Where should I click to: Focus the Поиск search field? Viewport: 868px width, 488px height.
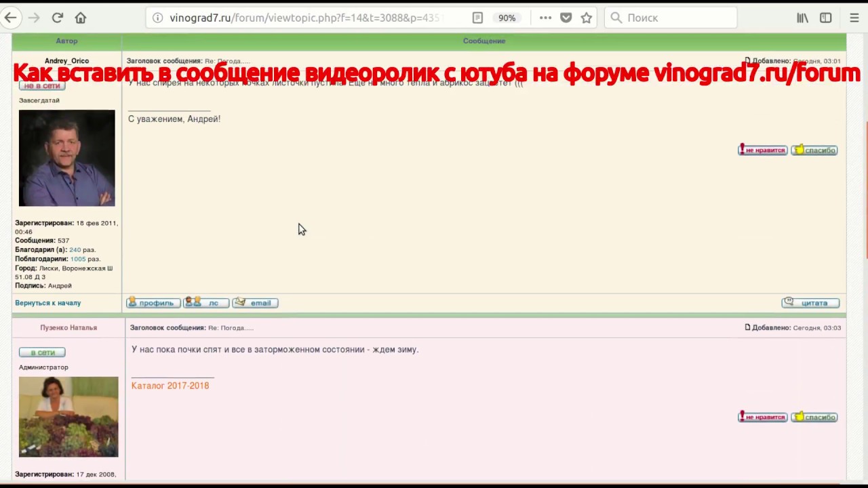pos(670,18)
